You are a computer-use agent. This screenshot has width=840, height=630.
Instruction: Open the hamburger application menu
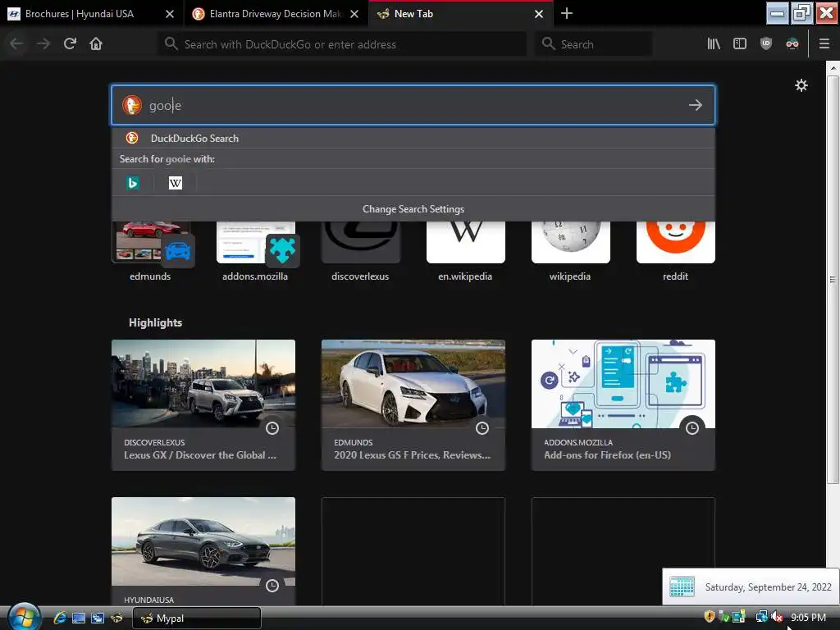pos(824,44)
